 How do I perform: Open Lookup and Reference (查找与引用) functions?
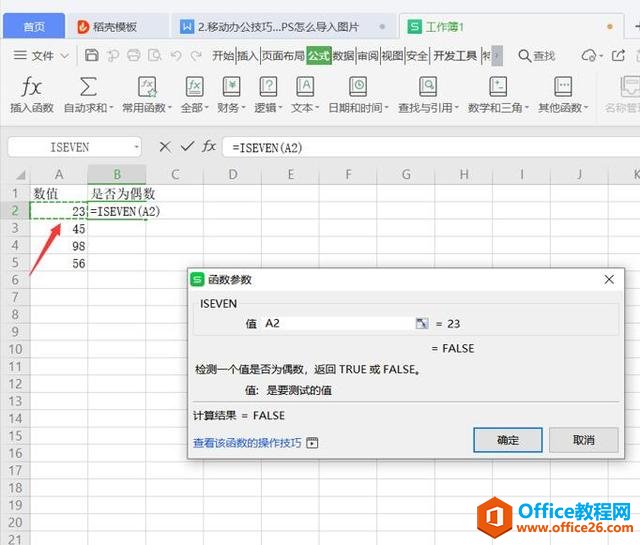tap(428, 95)
